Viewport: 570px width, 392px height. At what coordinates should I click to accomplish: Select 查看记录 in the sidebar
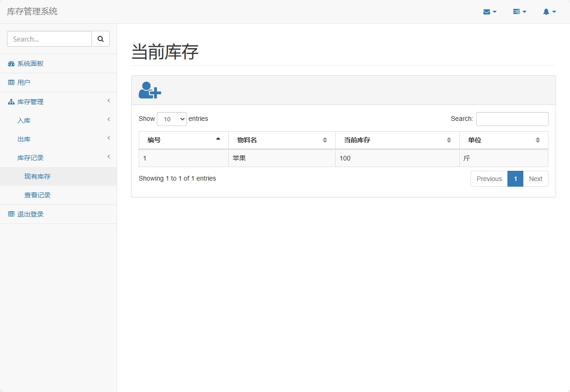(37, 195)
